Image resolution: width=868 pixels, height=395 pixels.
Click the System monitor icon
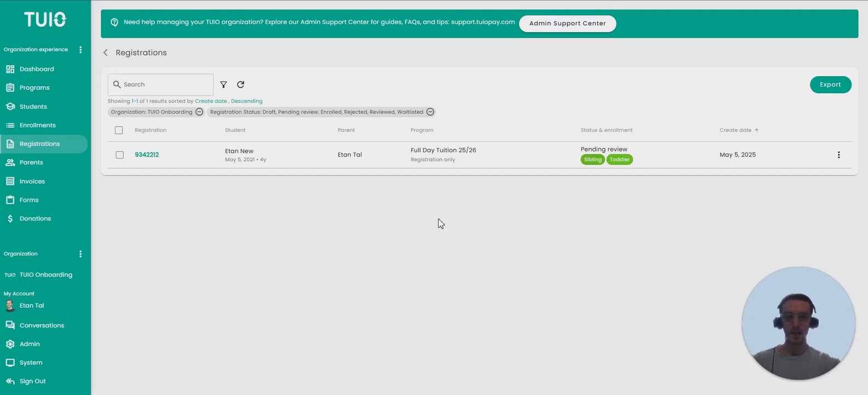pos(10,363)
